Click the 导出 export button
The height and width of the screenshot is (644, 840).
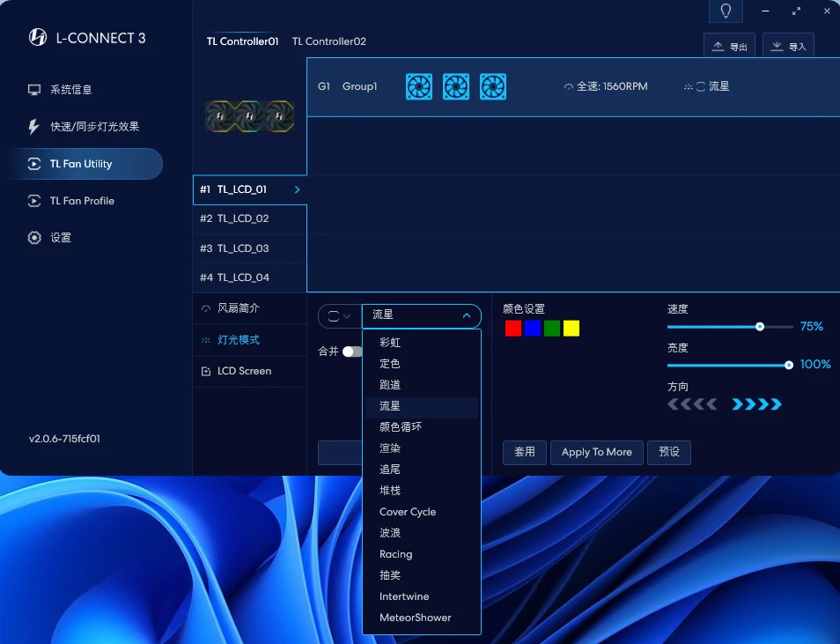(729, 46)
